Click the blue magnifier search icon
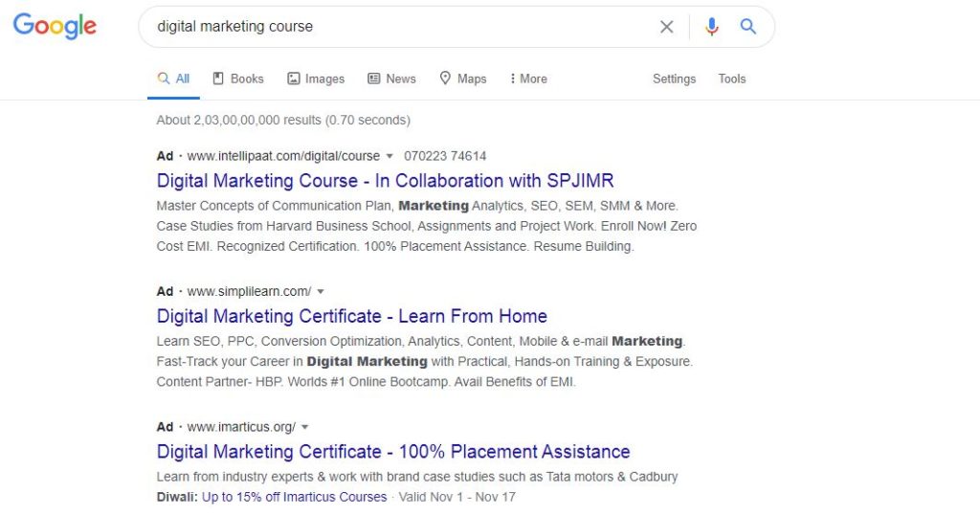The image size is (980, 517). tap(748, 26)
